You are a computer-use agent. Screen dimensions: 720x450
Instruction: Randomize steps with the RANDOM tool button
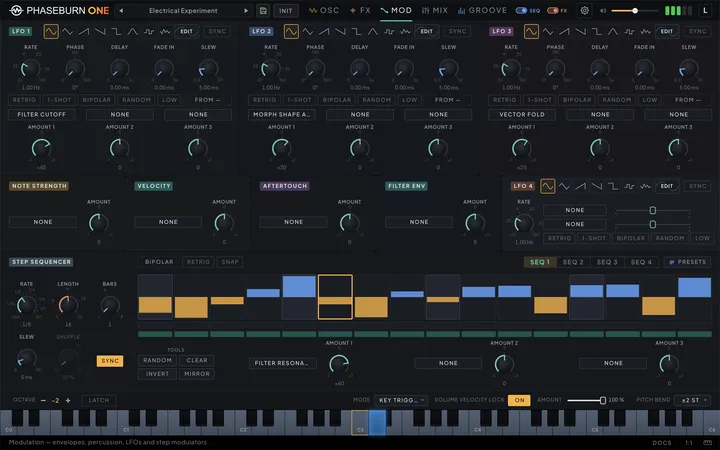click(x=158, y=360)
